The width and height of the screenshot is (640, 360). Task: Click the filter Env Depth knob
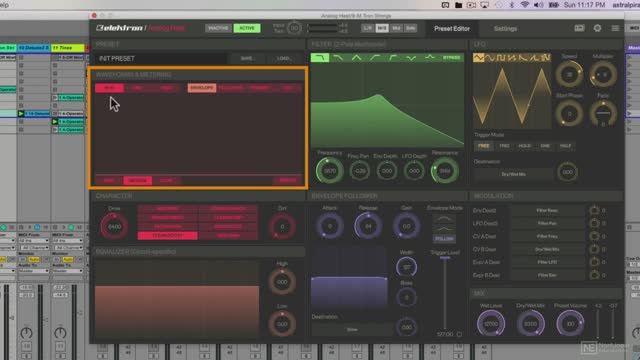(386, 171)
